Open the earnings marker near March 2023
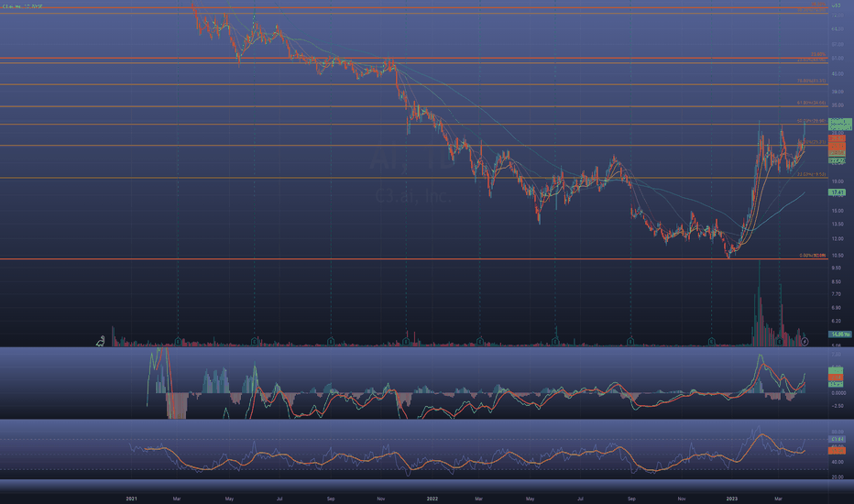Viewport: 854px width, 504px height. coord(780,342)
